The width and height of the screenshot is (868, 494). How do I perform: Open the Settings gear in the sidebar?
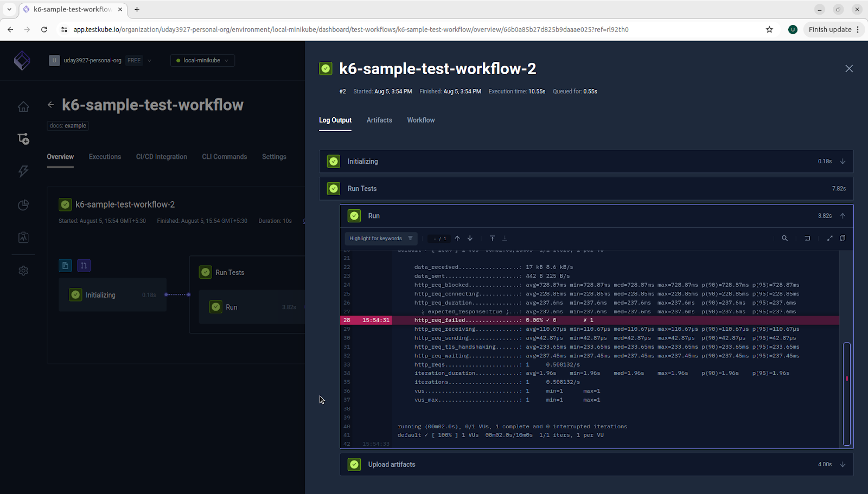(x=23, y=271)
